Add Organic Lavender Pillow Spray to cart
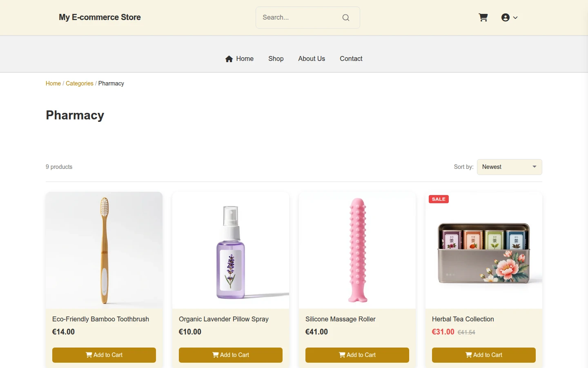This screenshot has height=368, width=588. [x=231, y=355]
